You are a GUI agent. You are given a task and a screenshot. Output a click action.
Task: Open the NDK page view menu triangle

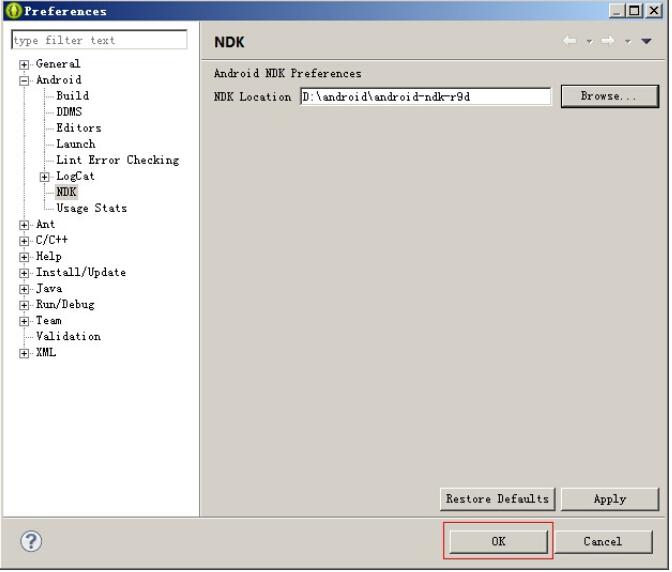pos(647,42)
